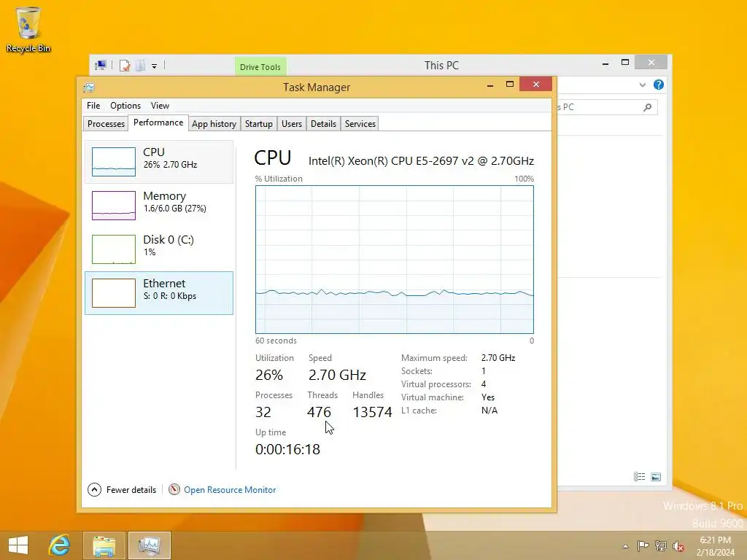Open the File menu in Task Manager
Screen dimensions: 747x560
[x=93, y=106]
